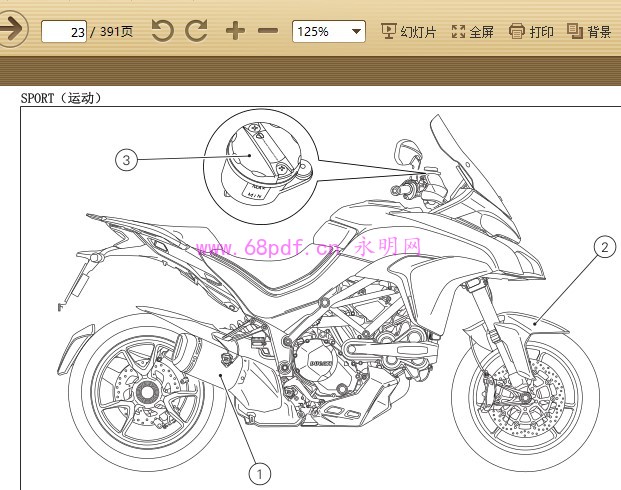The height and width of the screenshot is (490, 621).
Task: Select the 全屏 fullscreen label
Action: tap(481, 32)
